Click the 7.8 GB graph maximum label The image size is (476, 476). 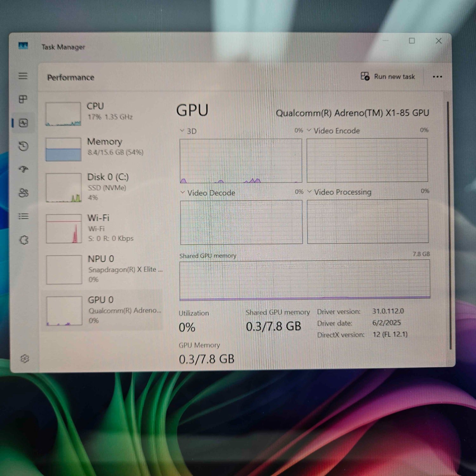(x=421, y=254)
